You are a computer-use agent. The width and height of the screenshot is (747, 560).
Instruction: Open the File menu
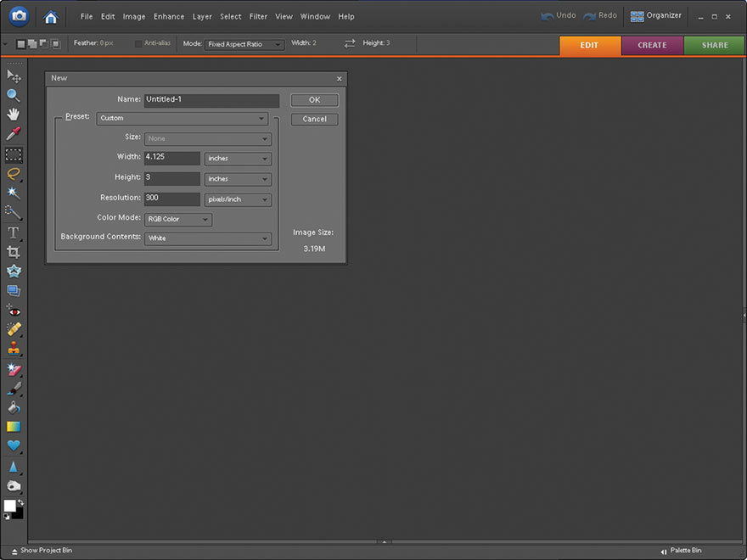tap(87, 17)
